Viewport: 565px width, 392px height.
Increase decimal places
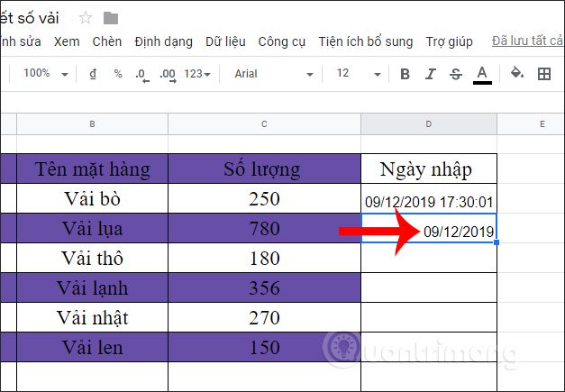169,75
